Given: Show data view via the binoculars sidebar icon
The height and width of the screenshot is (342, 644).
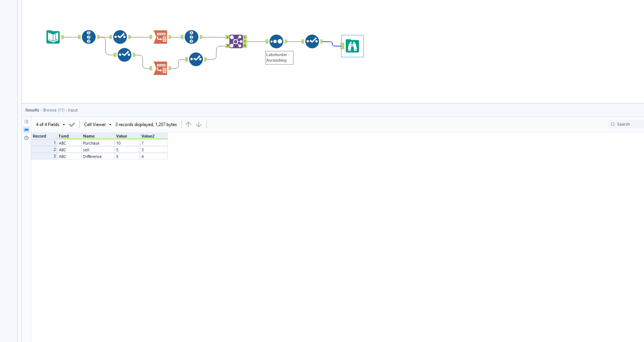Looking at the screenshot, I should (x=26, y=130).
